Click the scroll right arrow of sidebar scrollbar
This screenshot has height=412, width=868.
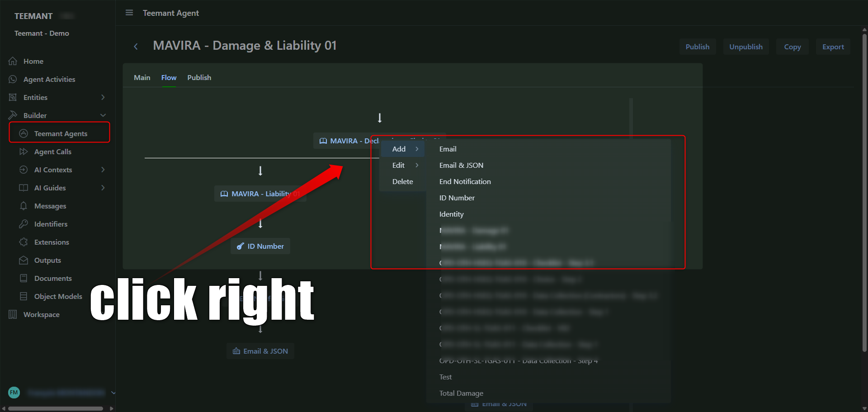(111, 408)
